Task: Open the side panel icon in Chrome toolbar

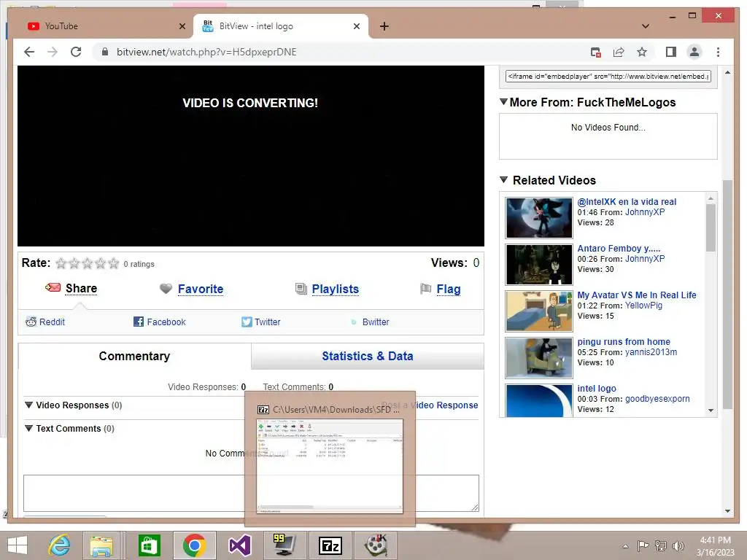Action: pyautogui.click(x=671, y=52)
